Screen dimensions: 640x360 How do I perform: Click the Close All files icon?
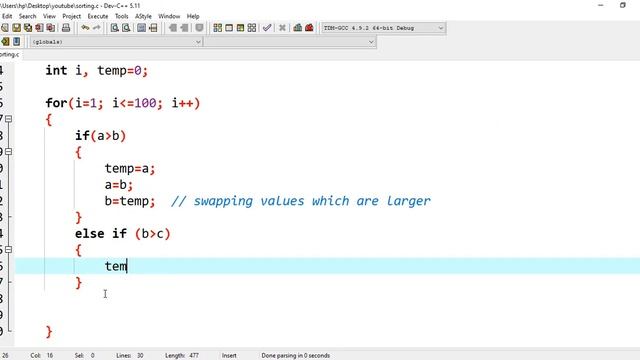(x=51, y=28)
